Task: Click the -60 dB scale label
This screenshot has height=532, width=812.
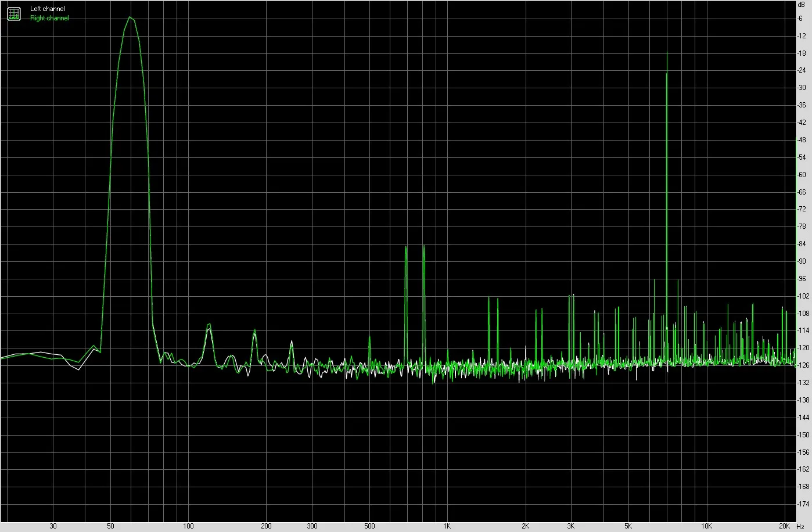Action: pyautogui.click(x=803, y=175)
